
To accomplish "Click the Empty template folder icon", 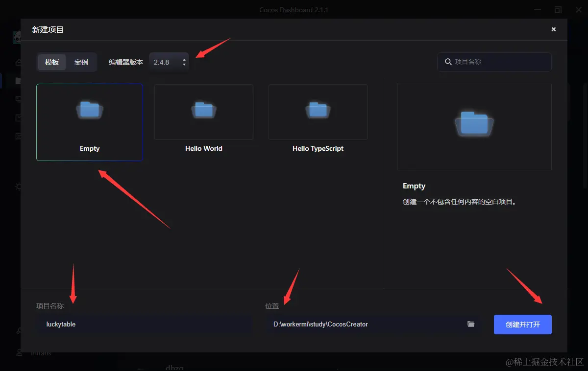I will pos(90,110).
